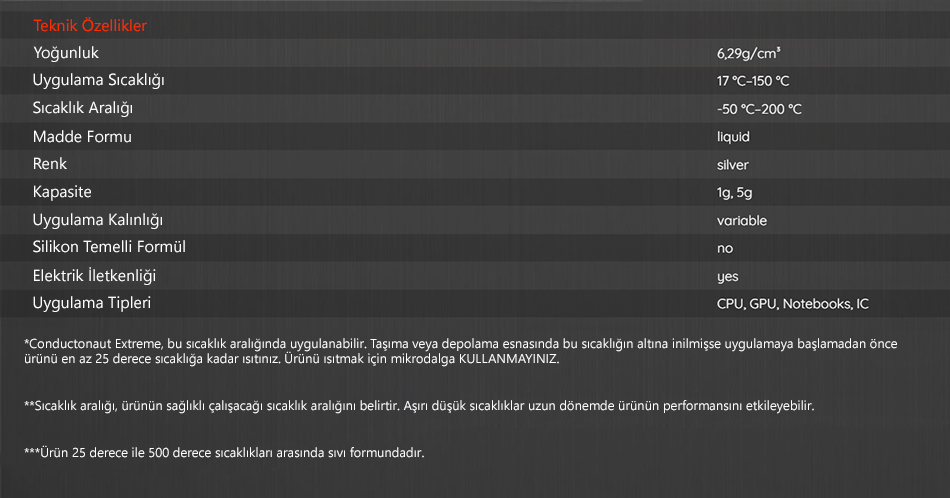Select the Uygulama Sıcaklığı label
Viewport: 950px width, 498px height.
[98, 81]
